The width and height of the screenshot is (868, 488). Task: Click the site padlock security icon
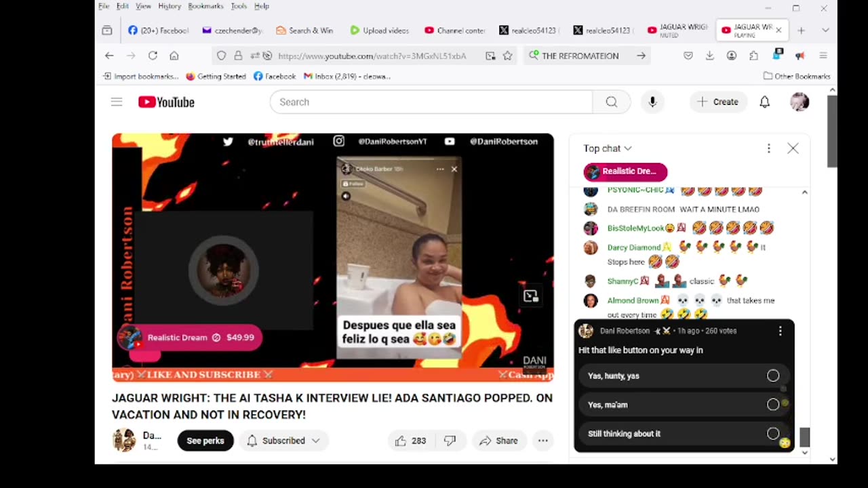tap(238, 56)
